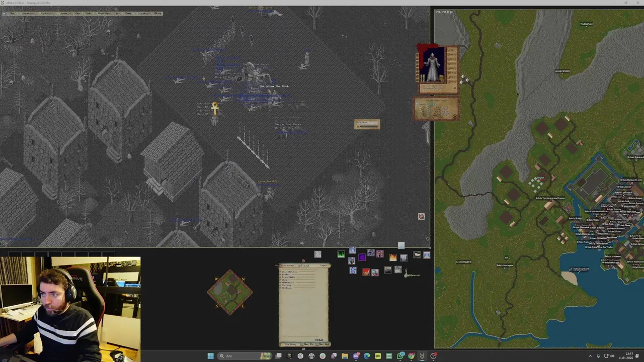Open Chat from top menu bar
The height and width of the screenshot is (362, 644).
[x=77, y=13]
